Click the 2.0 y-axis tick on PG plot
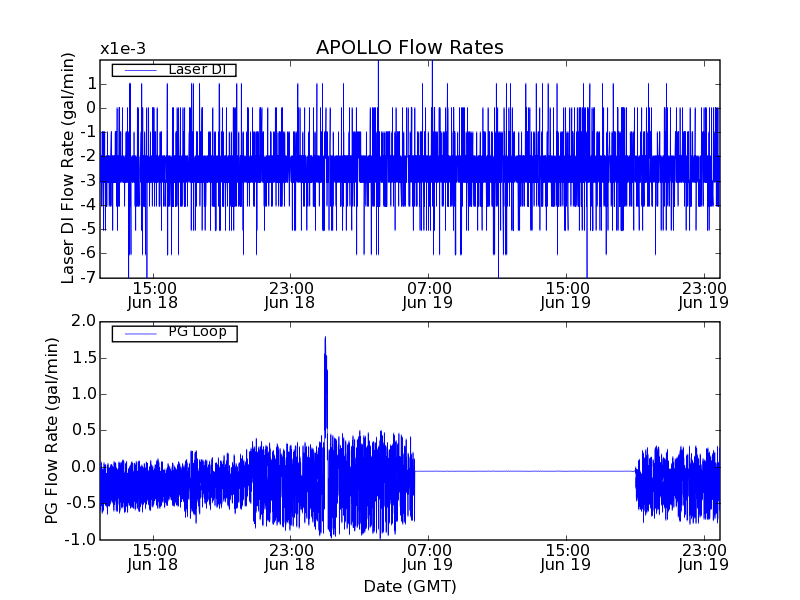The width and height of the screenshot is (800, 600). tap(83, 321)
